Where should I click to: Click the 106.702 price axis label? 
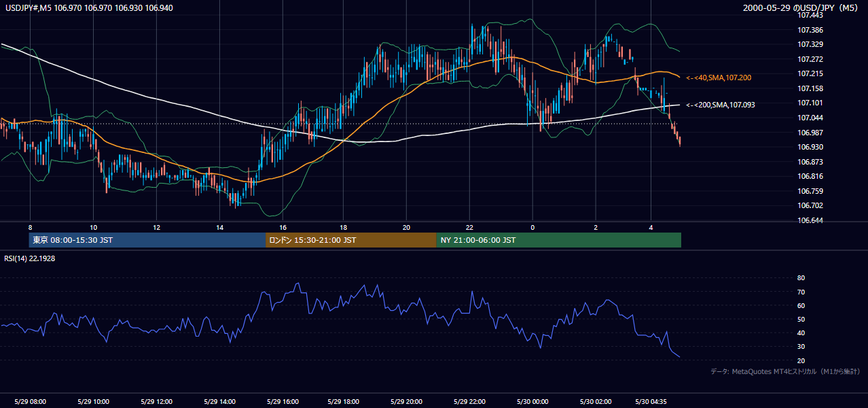811,205
